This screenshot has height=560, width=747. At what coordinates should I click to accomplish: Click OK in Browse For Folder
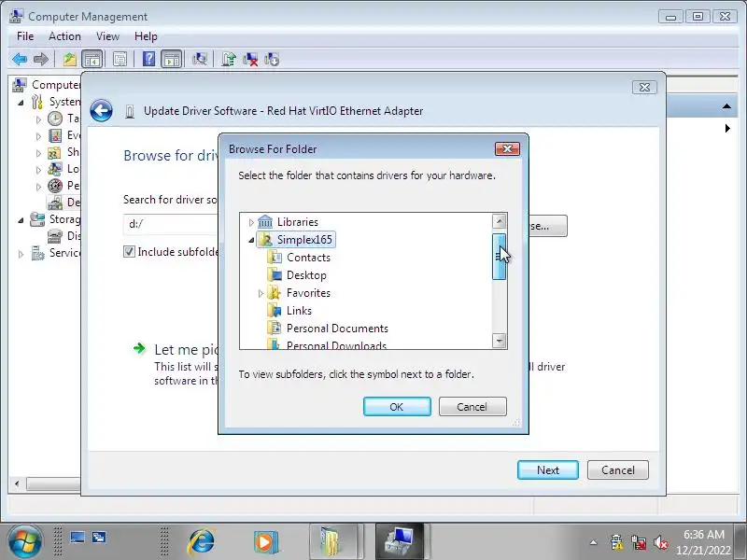pos(397,407)
